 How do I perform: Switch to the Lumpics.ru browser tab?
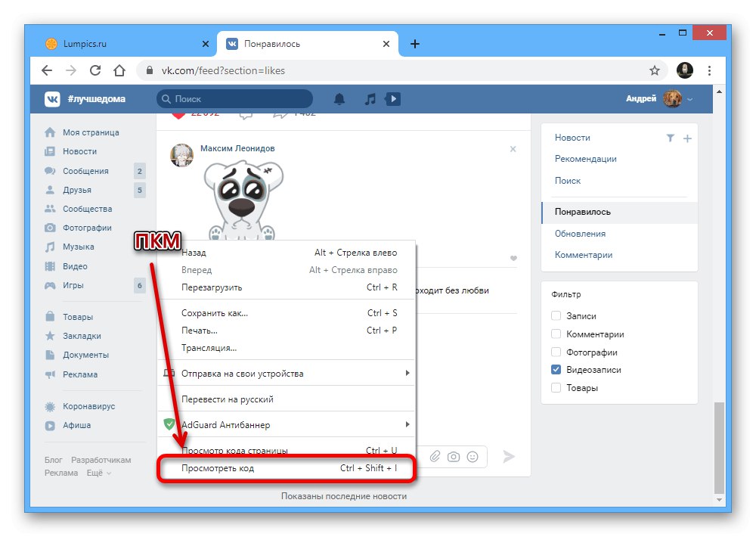125,44
